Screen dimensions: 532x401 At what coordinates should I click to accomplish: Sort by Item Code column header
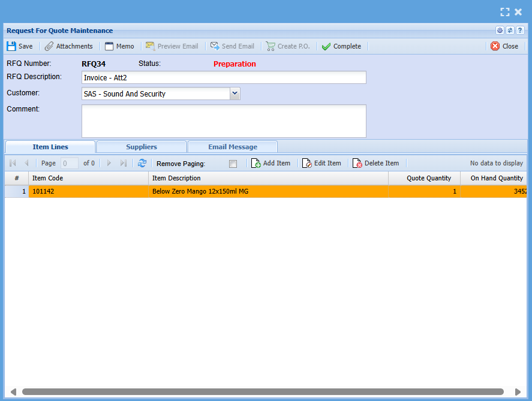pyautogui.click(x=88, y=178)
